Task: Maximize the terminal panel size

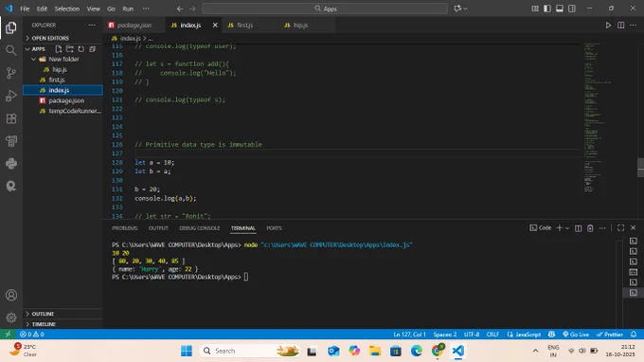Action: tap(620, 228)
